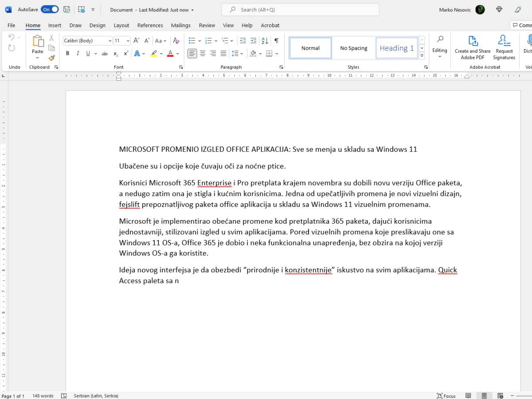Select center text alignment

(x=203, y=54)
